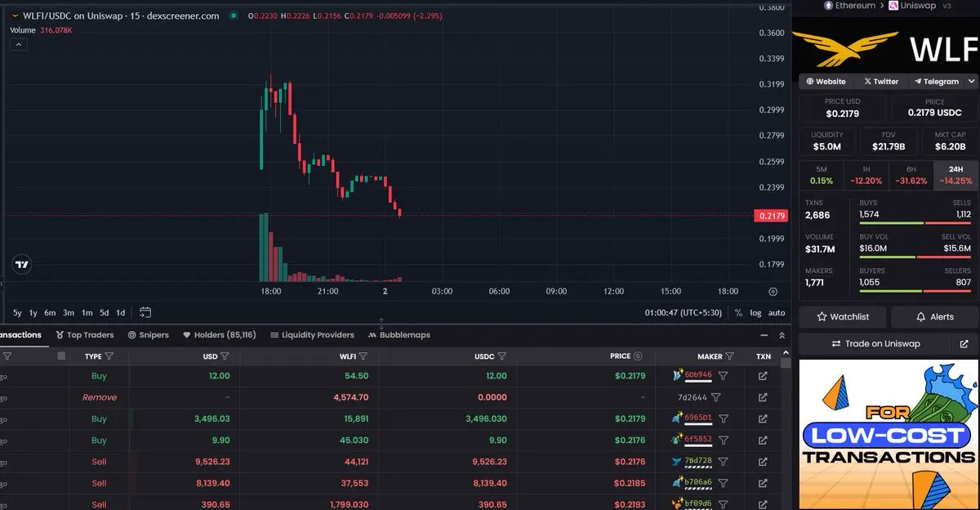Screen dimensions: 980x510
Task: Toggle percent scale on the chart
Action: [x=738, y=312]
